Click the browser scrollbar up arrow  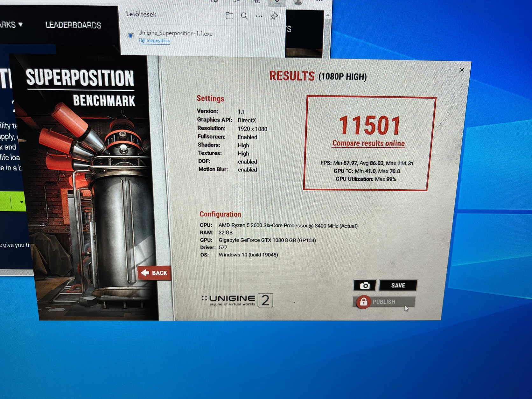[x=328, y=15]
